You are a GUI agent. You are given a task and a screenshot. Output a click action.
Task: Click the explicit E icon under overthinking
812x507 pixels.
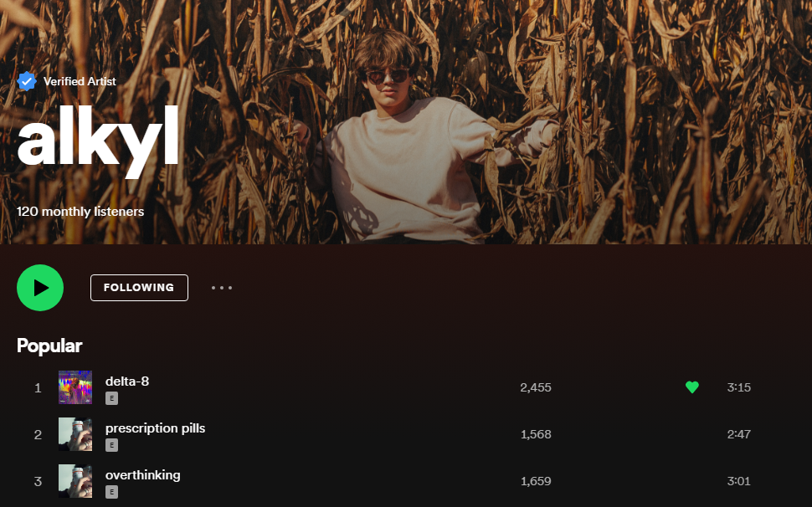click(x=112, y=492)
